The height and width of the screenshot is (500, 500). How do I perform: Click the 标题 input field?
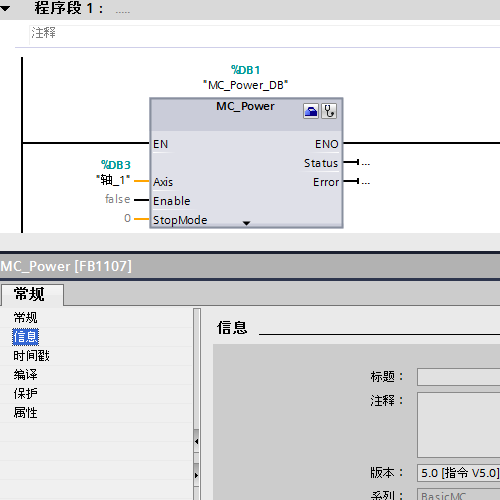point(459,377)
